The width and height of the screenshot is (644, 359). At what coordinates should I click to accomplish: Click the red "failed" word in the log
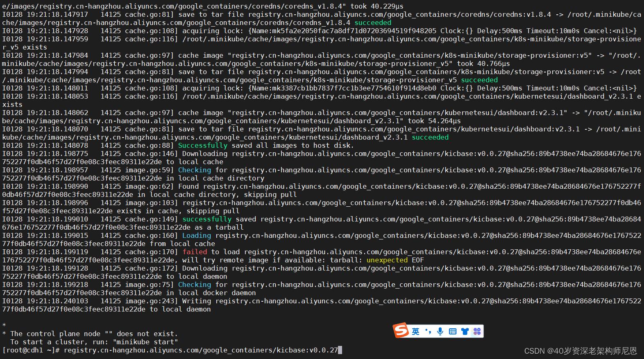195,252
